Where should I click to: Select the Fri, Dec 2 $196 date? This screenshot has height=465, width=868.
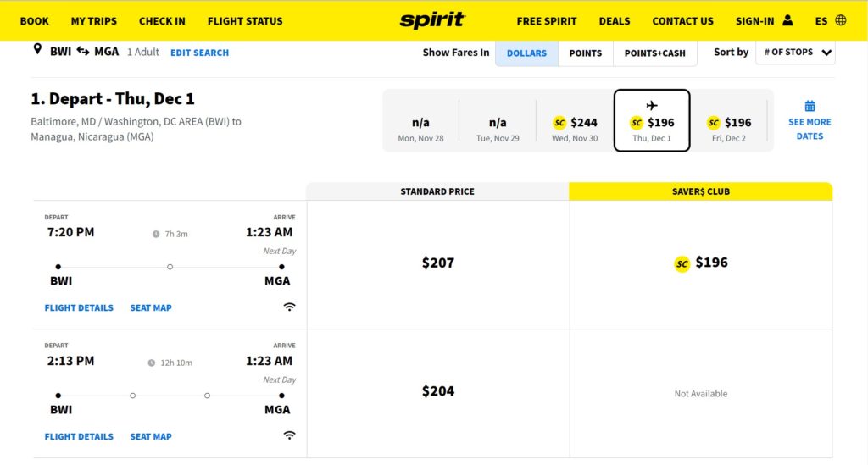coord(728,126)
